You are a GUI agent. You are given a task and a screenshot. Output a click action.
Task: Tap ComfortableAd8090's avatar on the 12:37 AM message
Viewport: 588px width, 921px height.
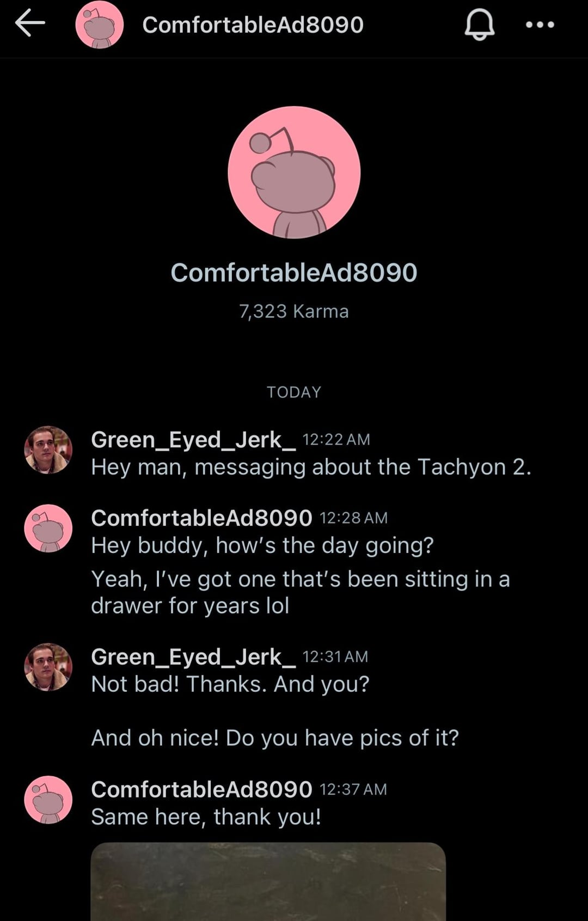point(48,800)
